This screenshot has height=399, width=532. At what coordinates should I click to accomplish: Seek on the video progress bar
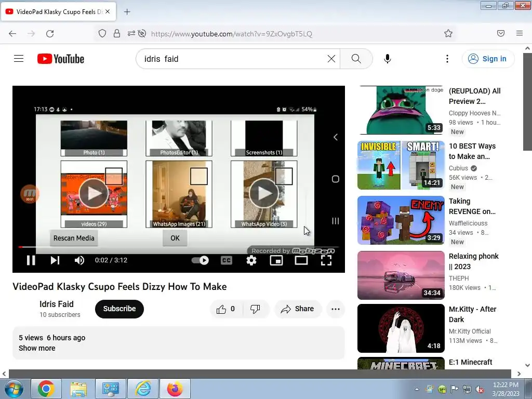[179, 247]
